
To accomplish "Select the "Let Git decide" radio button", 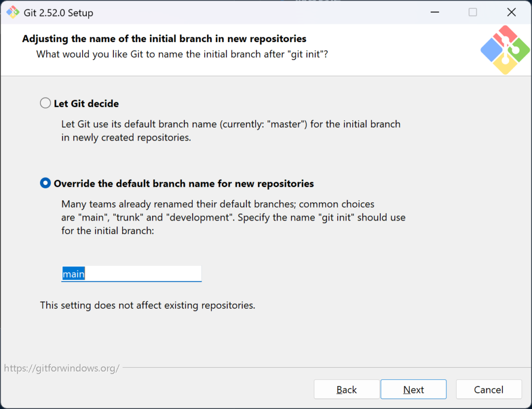I will click(x=46, y=103).
